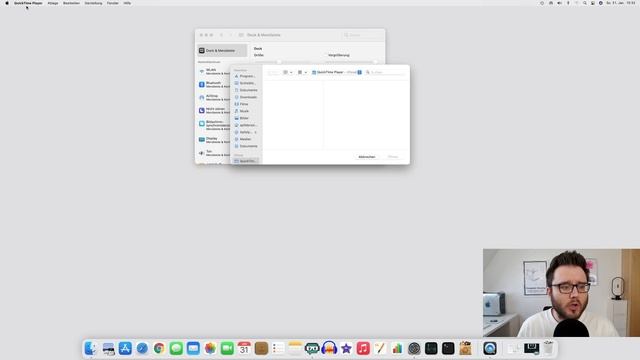Open System Settings gear in Dock

coord(414,349)
